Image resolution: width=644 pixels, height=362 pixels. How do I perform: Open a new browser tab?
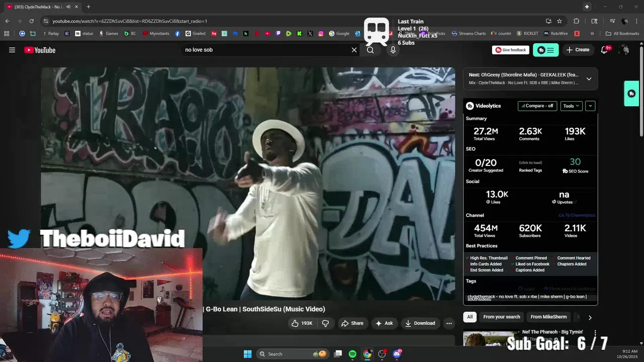(x=89, y=7)
